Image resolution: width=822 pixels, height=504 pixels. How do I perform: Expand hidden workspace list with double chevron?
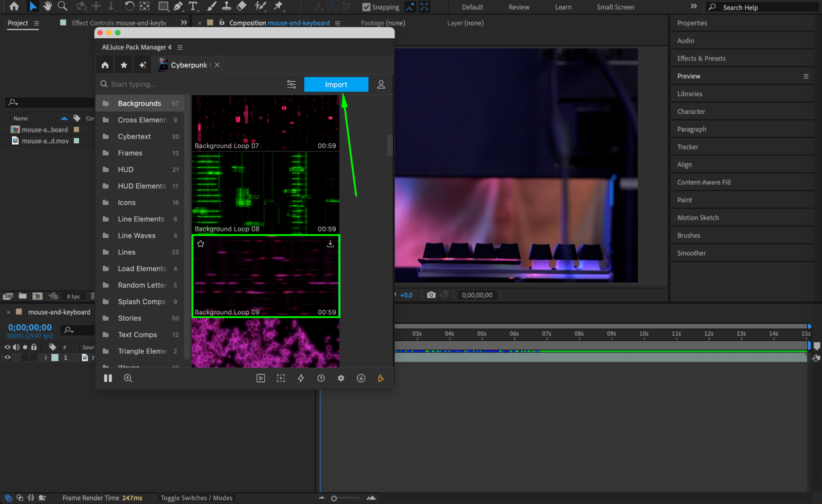click(694, 7)
